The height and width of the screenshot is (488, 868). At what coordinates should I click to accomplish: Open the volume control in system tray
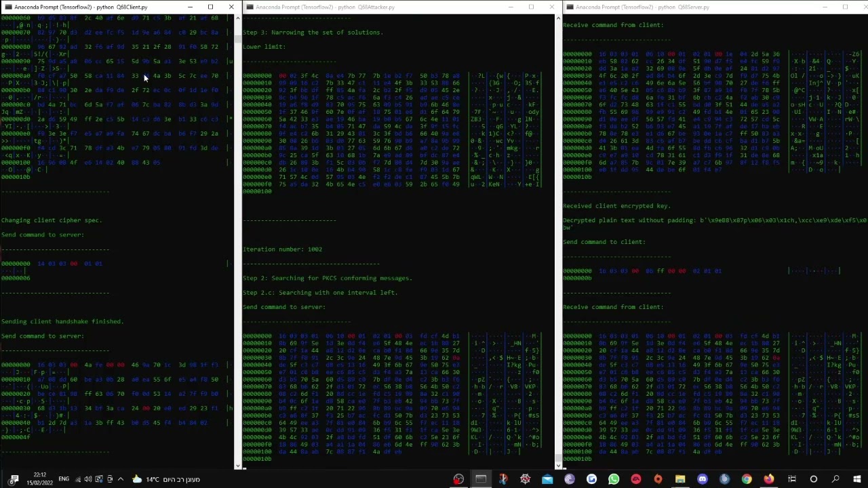click(x=87, y=479)
